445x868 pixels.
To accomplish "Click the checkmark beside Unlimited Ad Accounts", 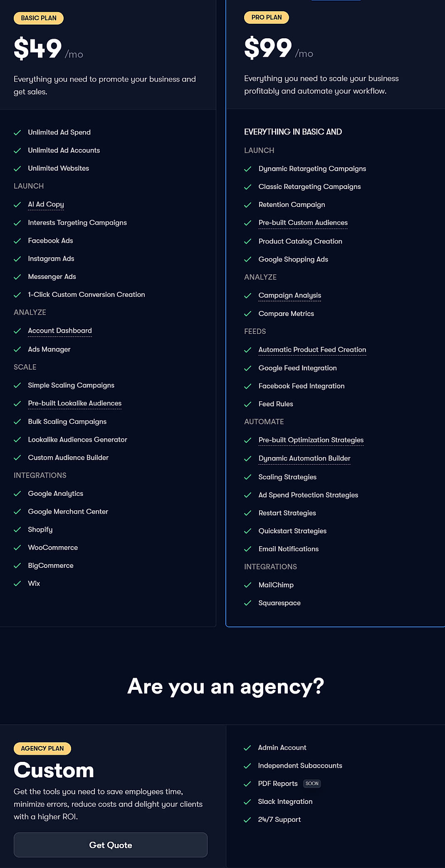I will point(17,150).
